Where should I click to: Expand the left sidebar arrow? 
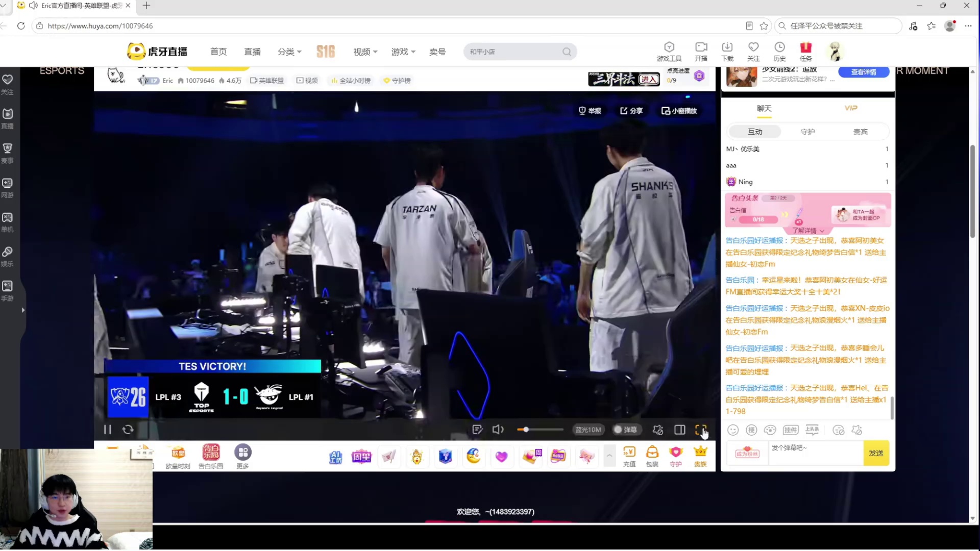pyautogui.click(x=23, y=310)
